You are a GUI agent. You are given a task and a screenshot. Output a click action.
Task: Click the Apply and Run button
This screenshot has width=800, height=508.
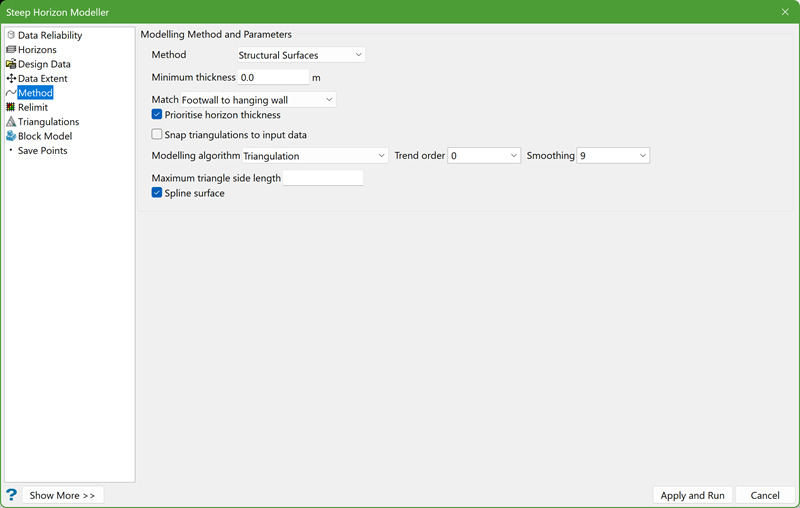(692, 495)
